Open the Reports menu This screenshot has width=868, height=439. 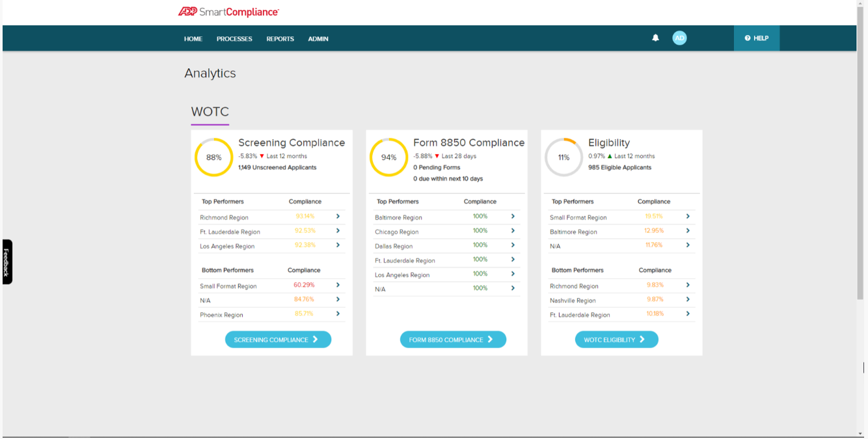(280, 39)
